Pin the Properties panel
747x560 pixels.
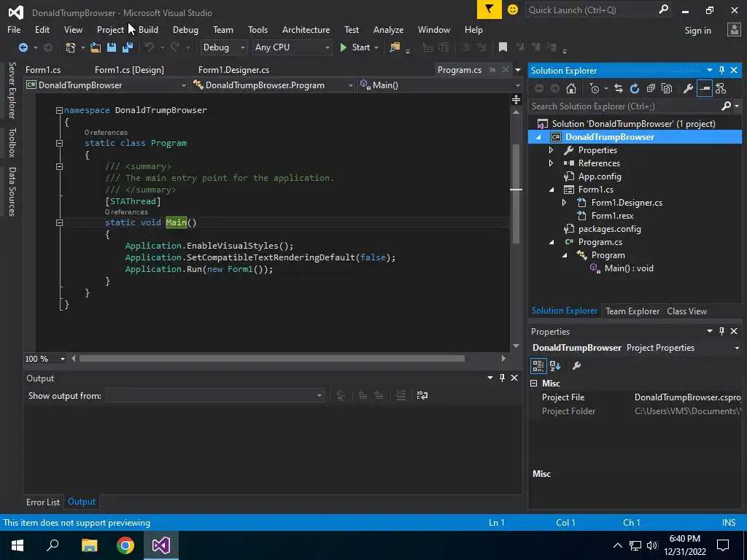click(x=721, y=331)
